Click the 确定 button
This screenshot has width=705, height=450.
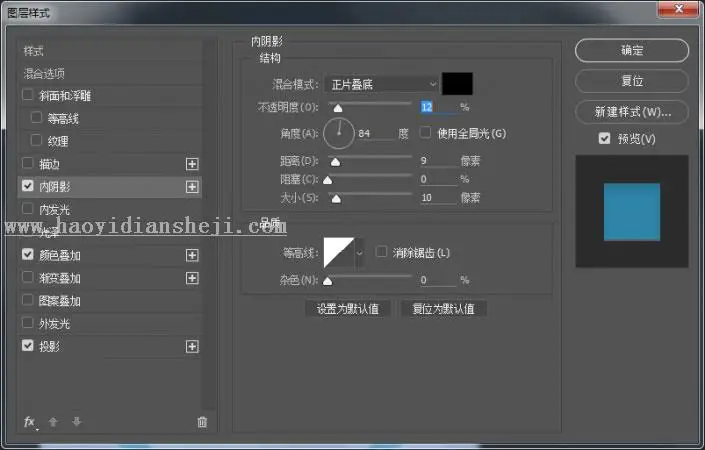(x=632, y=50)
